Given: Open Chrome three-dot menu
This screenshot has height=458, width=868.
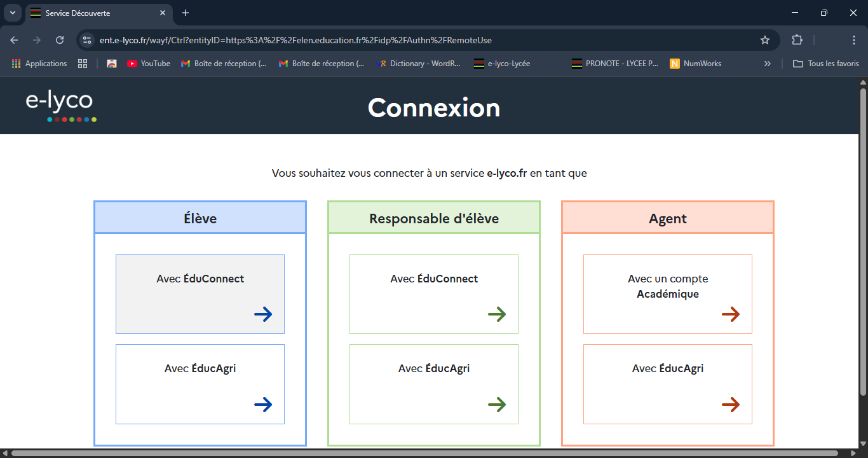Looking at the screenshot, I should click(x=854, y=40).
